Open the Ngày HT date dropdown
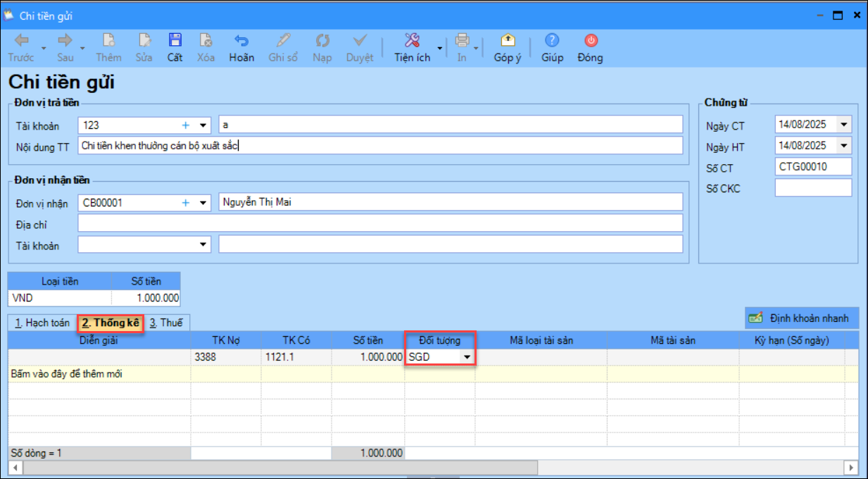Viewport: 868px width, 479px height. [x=843, y=146]
